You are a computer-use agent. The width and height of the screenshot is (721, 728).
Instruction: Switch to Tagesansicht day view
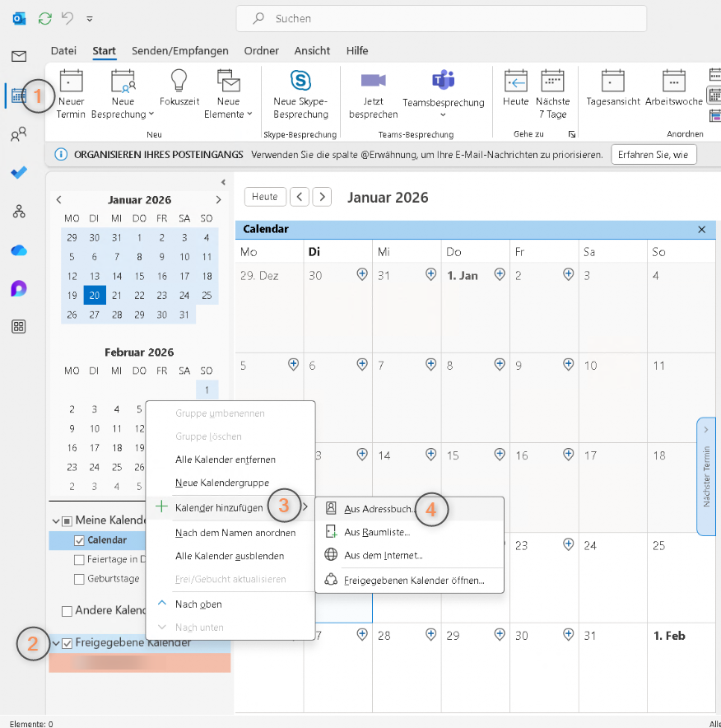612,88
